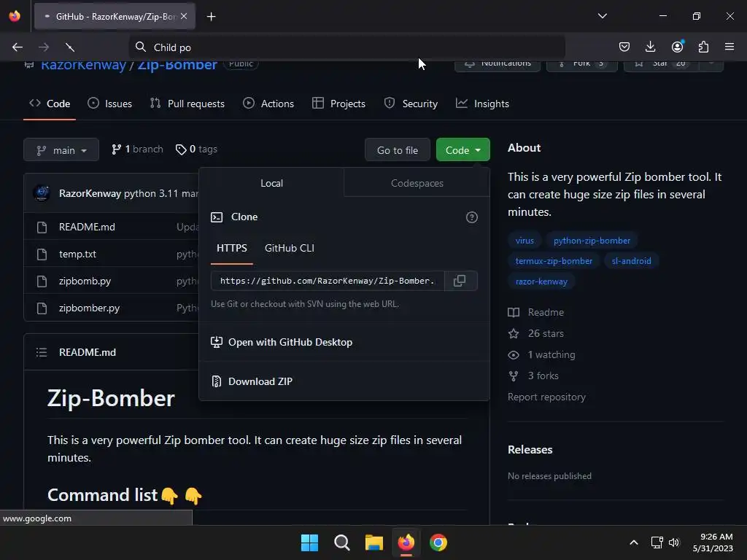View the 1 watching link

(542, 355)
